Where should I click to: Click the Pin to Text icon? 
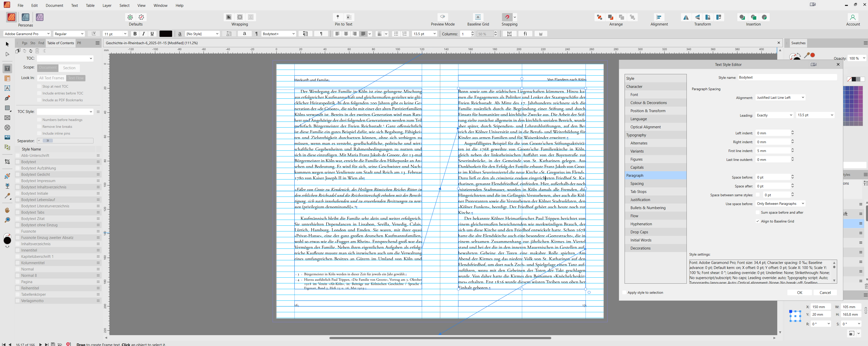(338, 17)
